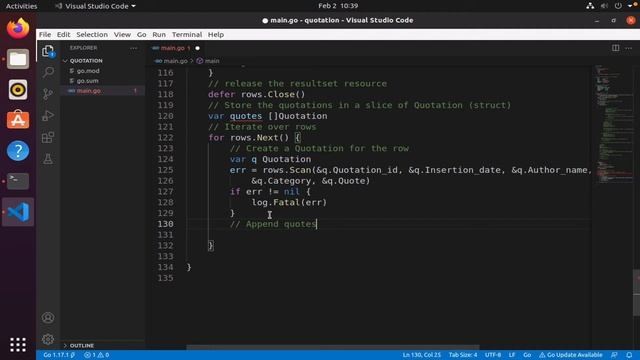The height and width of the screenshot is (360, 640).
Task: Choose Go 1.17.1 version in status bar
Action: pos(59,355)
